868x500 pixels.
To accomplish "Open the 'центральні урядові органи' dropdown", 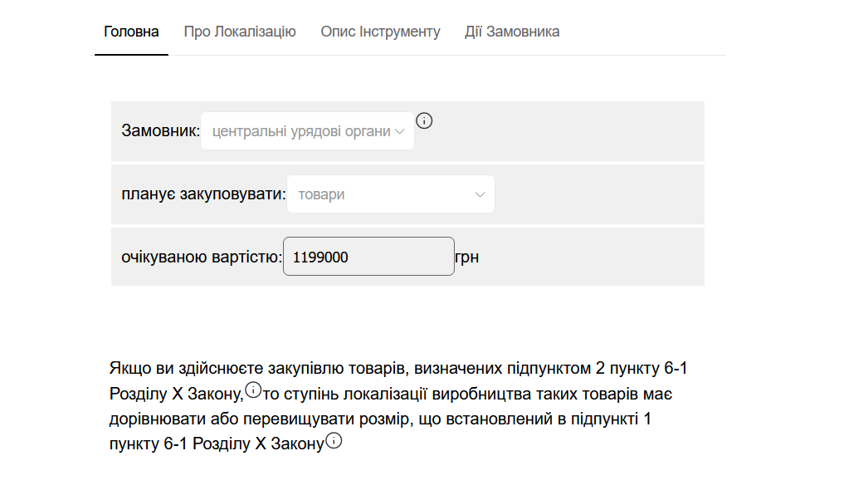I will tap(300, 131).
